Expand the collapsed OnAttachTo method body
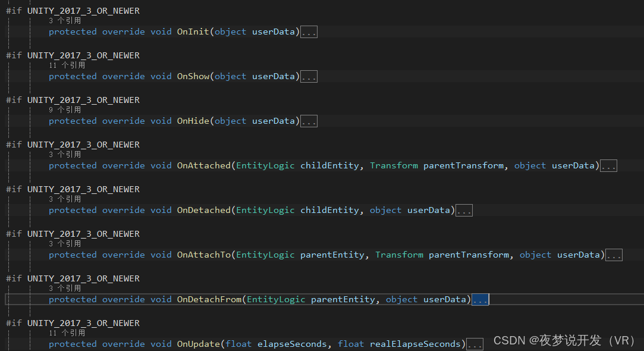The image size is (644, 351). pos(614,255)
